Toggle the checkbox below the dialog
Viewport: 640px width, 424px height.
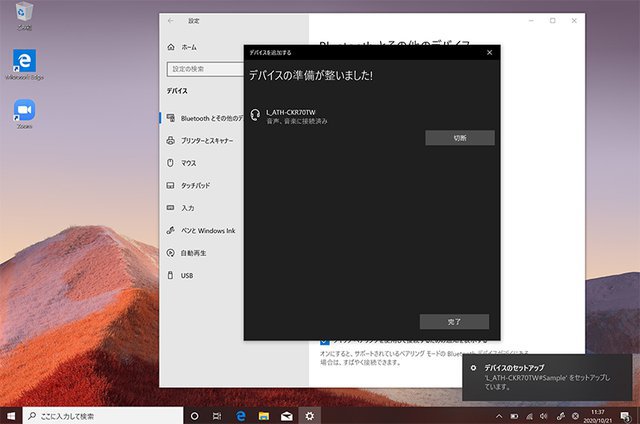324,341
